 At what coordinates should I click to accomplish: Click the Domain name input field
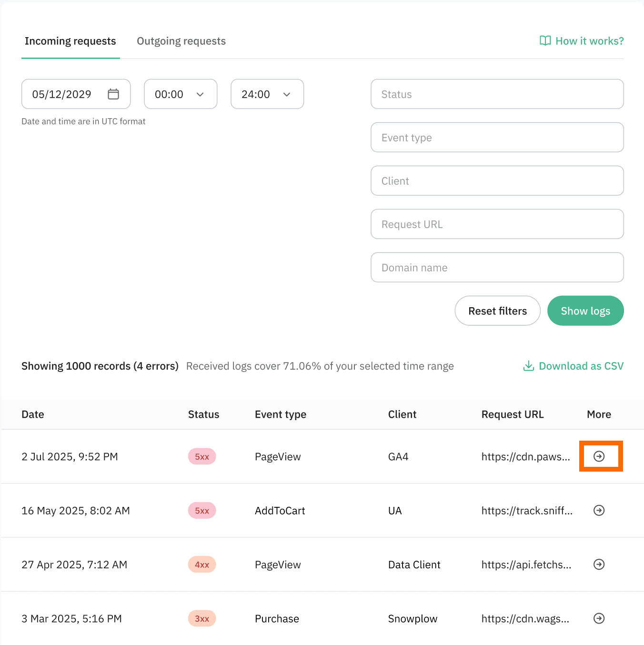[497, 267]
